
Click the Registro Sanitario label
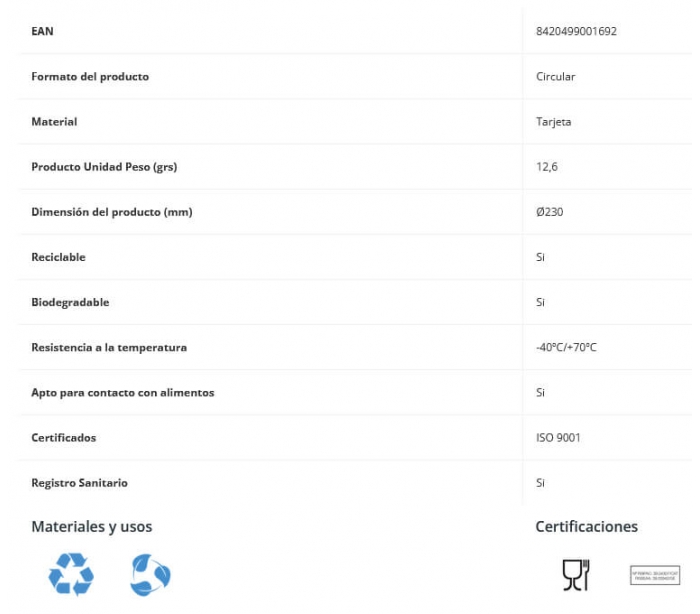(x=79, y=483)
